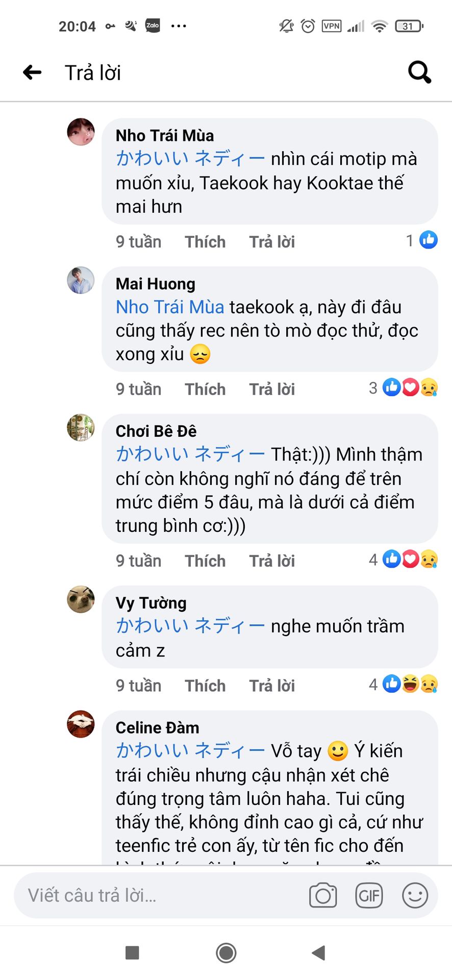
Task: View reactions on Mai Huong's comment
Action: pos(403,388)
